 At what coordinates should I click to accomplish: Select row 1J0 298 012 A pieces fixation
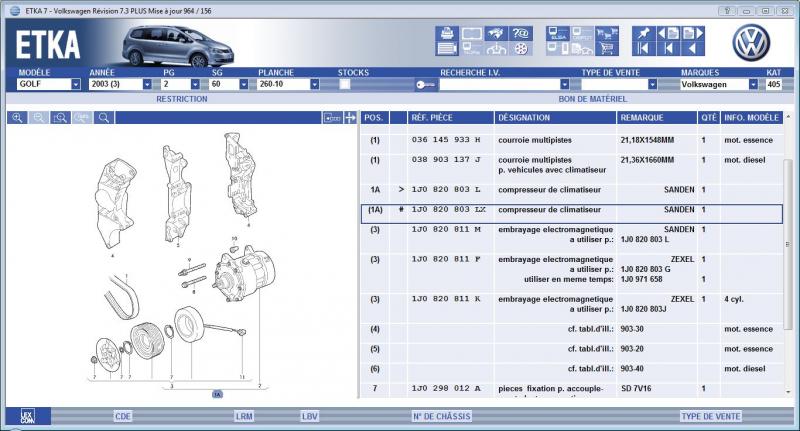[571, 389]
